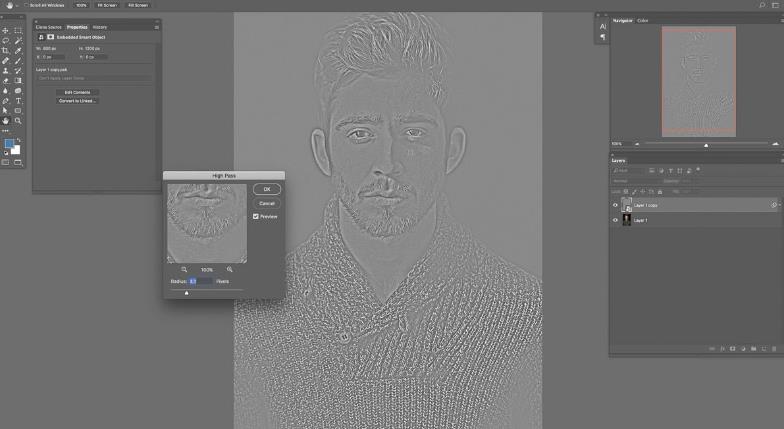Open the Paragraph panel icon

coord(602,37)
